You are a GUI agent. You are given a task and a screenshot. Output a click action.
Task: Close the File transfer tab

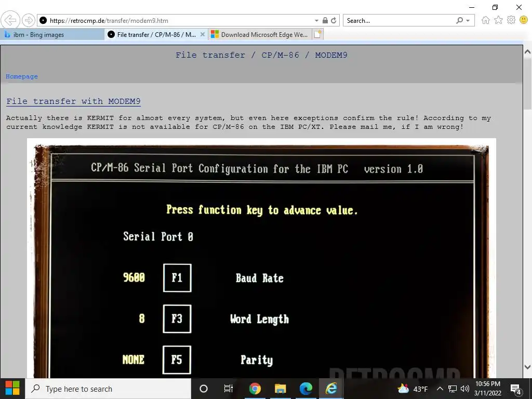pos(203,34)
